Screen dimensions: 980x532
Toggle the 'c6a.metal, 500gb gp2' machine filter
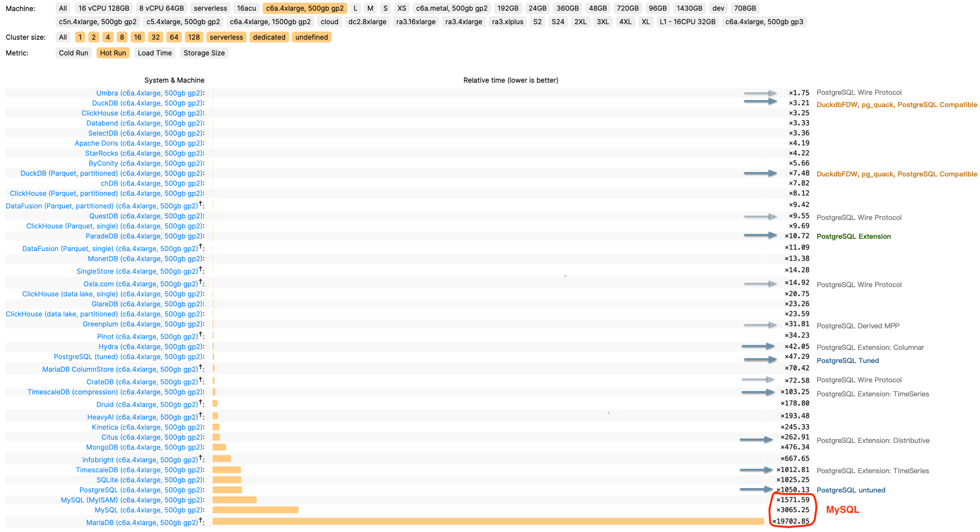[451, 8]
